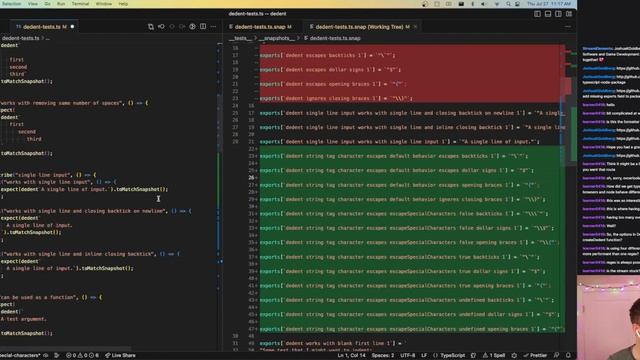This screenshot has height=360, width=640.
Task: Click line 'dedent works with blank first line 1'
Action: tap(333, 344)
